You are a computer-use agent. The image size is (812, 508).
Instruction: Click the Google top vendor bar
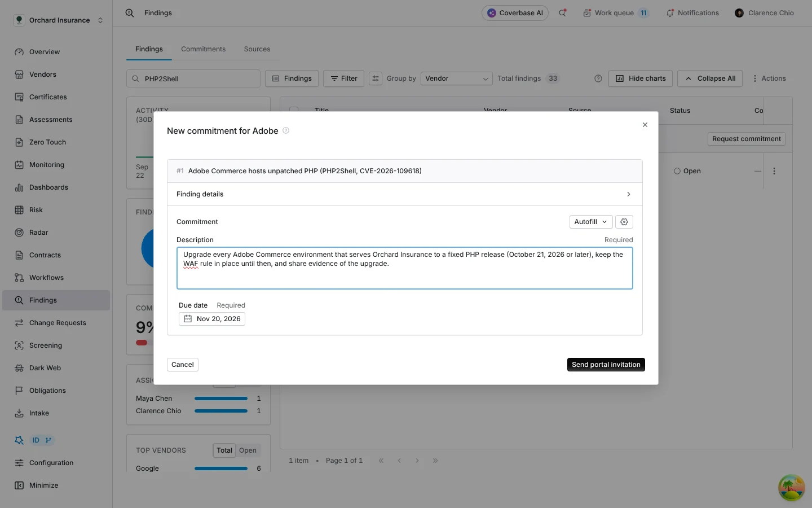click(221, 468)
